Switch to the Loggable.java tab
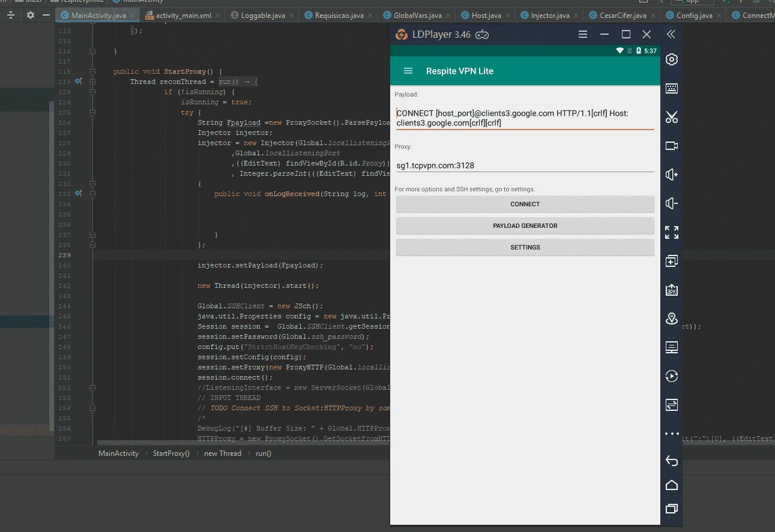The image size is (775, 532). tap(263, 16)
